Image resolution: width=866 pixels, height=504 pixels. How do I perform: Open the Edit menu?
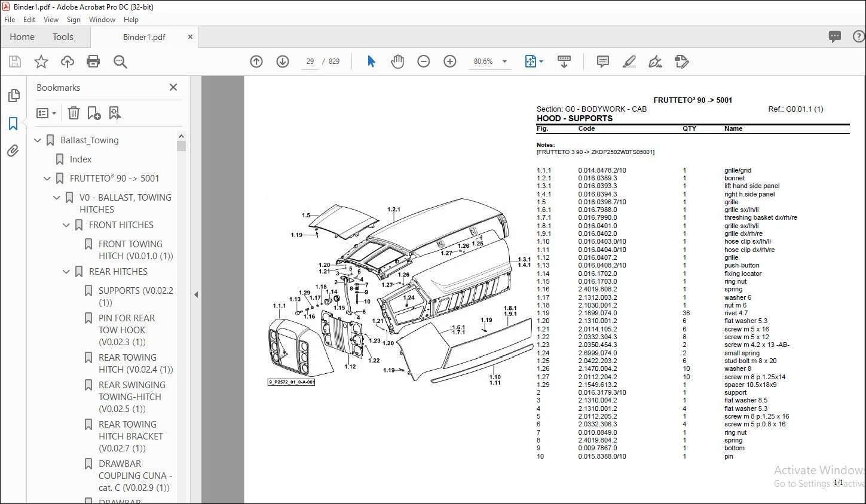[29, 20]
